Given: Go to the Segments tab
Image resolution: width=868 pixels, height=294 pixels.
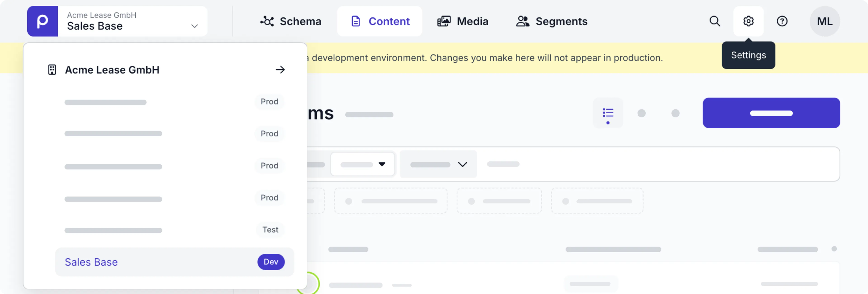Looking at the screenshot, I should [552, 21].
